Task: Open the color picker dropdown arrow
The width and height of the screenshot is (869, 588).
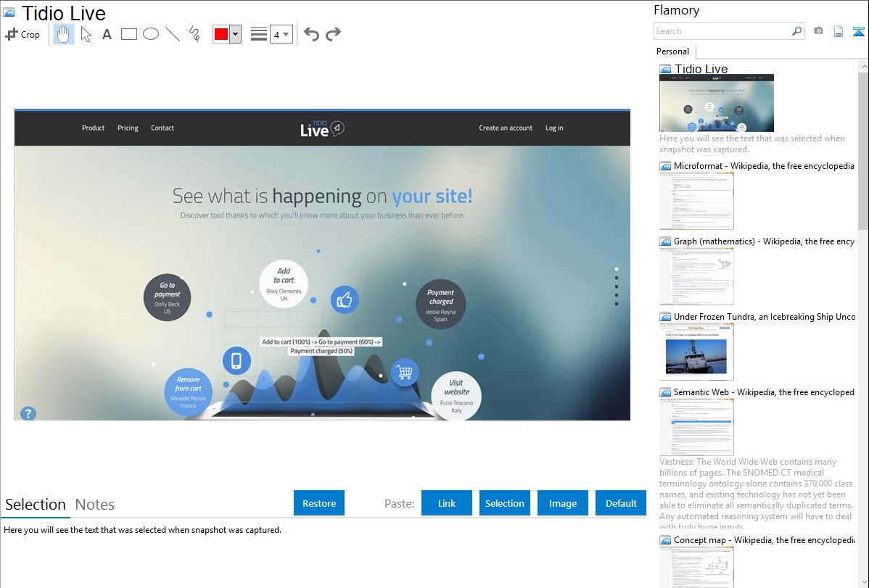Action: 236,34
